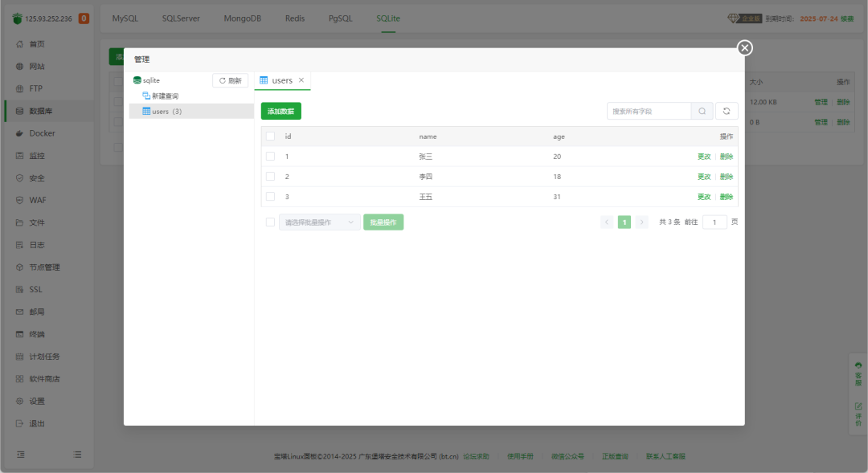This screenshot has width=868, height=473.
Task: Click 删除 for the 张三 row
Action: point(727,157)
